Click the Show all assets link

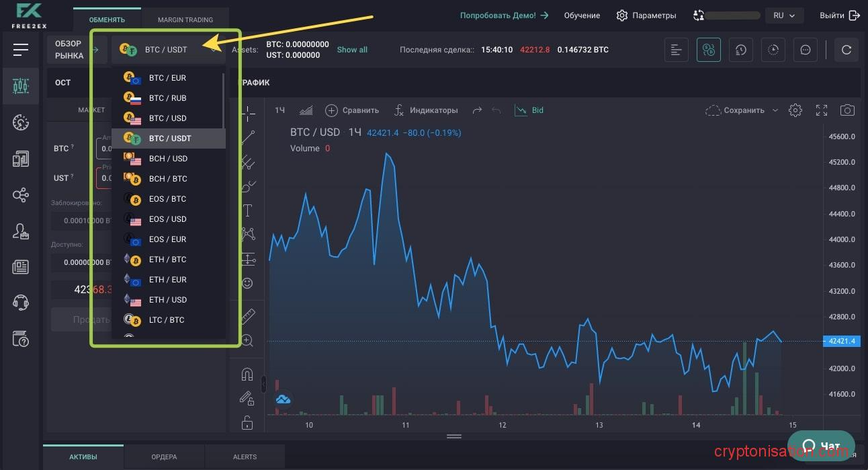[x=352, y=50]
